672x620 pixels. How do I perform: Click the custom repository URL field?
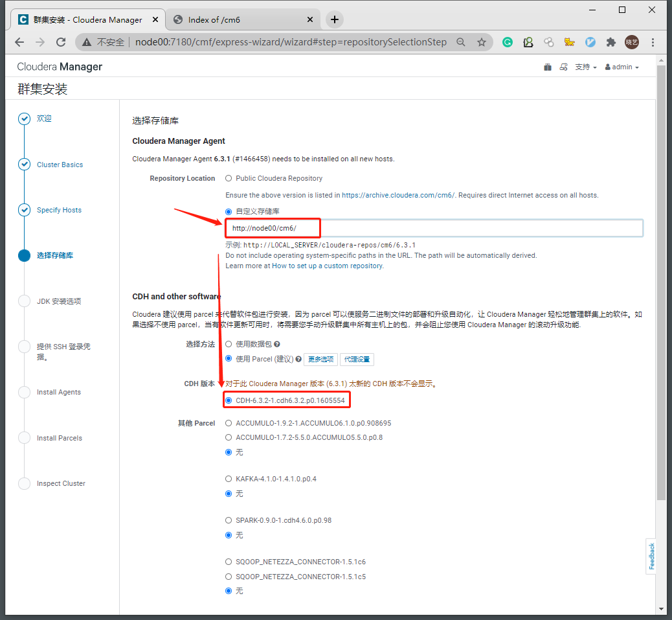(x=434, y=228)
